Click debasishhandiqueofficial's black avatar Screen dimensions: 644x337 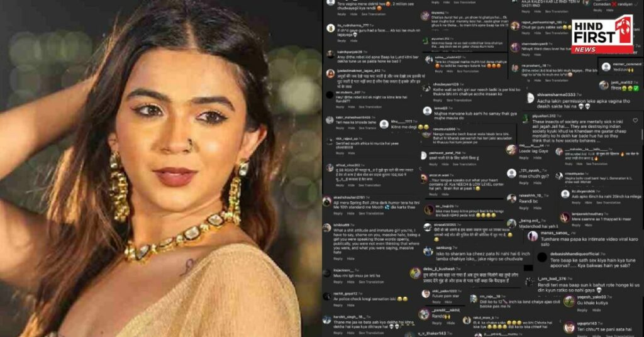(x=542, y=257)
